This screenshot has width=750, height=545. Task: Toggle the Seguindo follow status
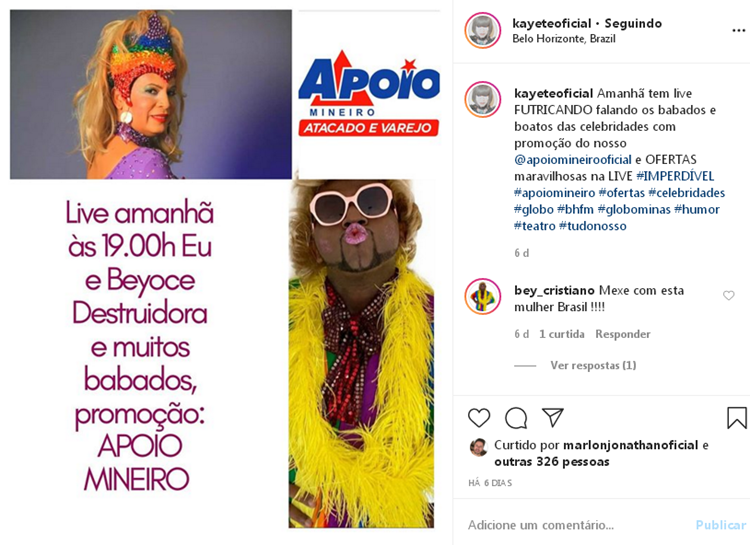(x=633, y=23)
